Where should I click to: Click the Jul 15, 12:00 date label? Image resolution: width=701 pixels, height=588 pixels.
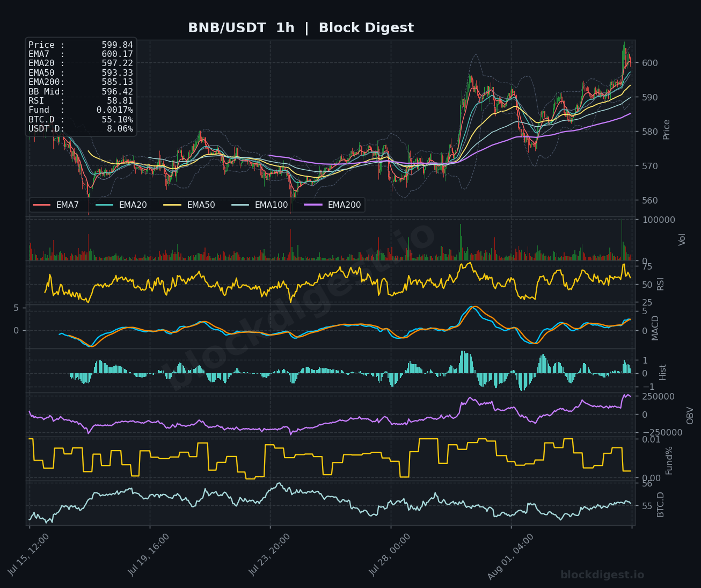[x=29, y=554]
